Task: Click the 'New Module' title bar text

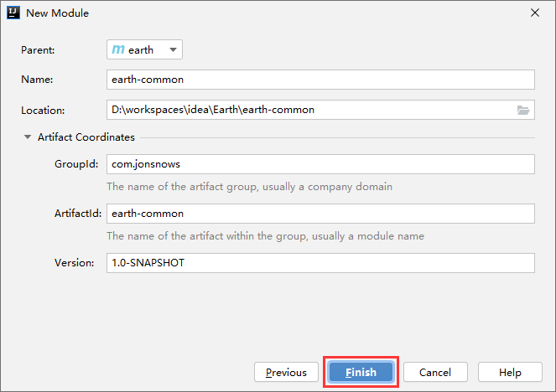Action: tap(59, 13)
